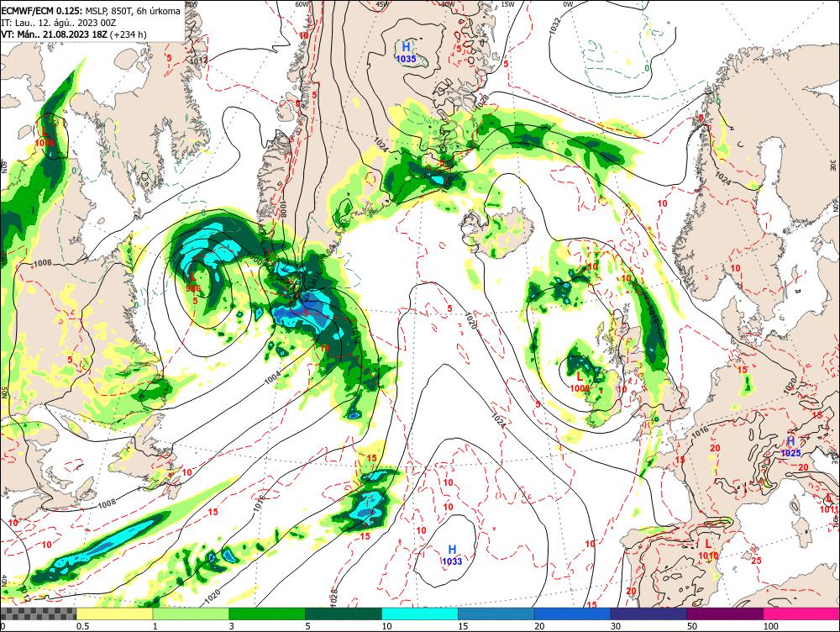Click the medium green 3–5 mm legend swatch
The image size is (840, 632).
point(267,614)
